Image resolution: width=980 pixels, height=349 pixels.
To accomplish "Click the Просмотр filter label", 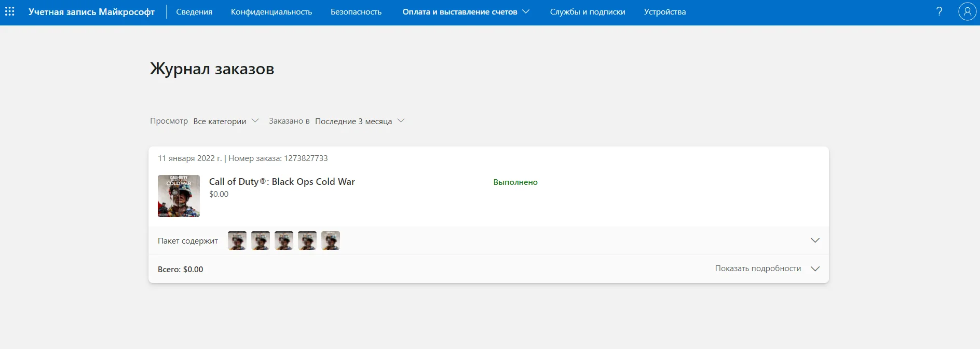I will click(169, 121).
